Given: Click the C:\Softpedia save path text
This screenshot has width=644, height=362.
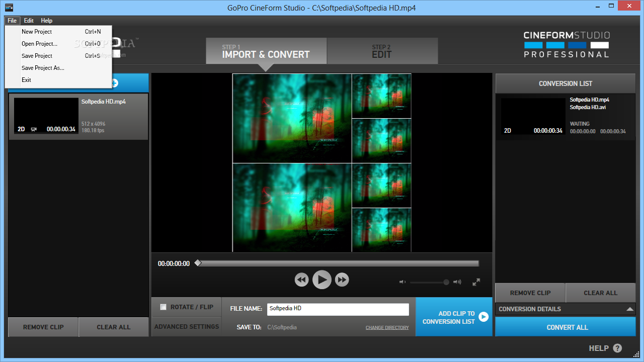Looking at the screenshot, I should tap(282, 327).
